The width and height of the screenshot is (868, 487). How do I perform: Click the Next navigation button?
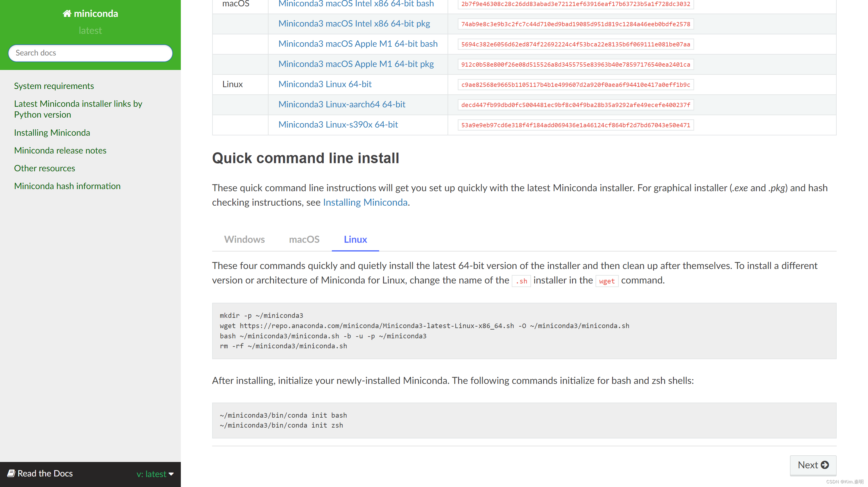[x=812, y=465]
